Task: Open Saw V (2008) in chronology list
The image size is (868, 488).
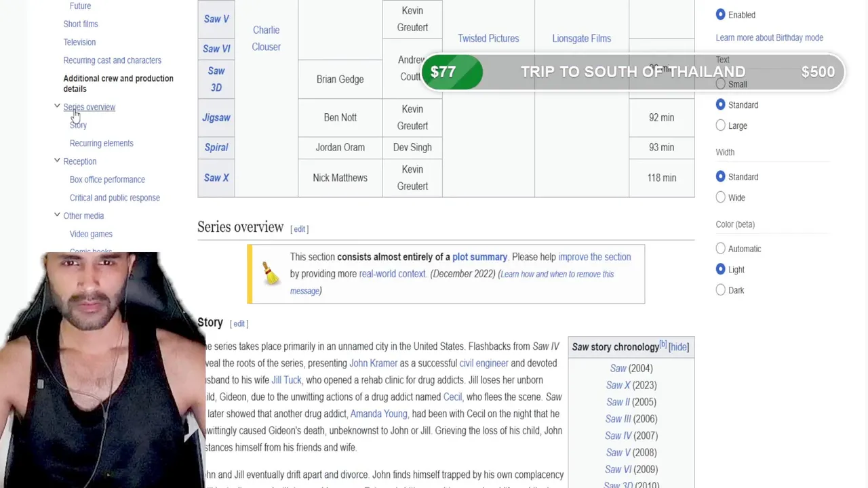Action: tap(618, 452)
